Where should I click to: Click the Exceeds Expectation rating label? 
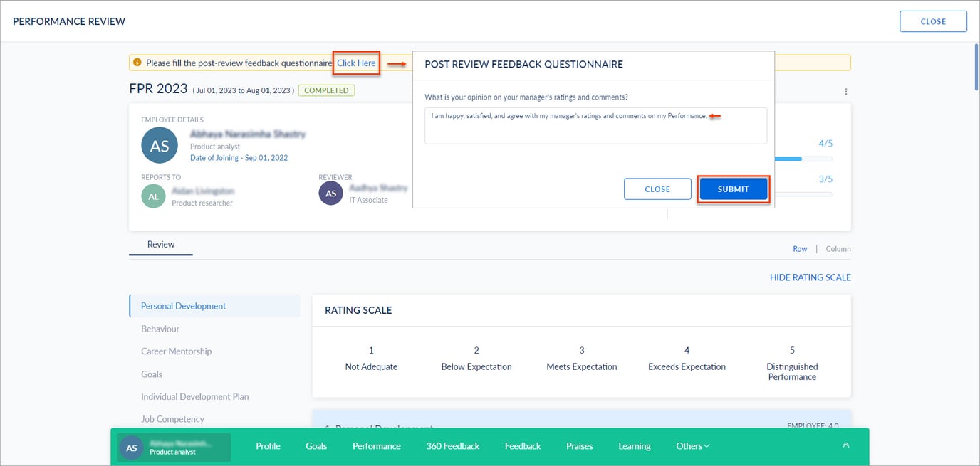tap(687, 367)
